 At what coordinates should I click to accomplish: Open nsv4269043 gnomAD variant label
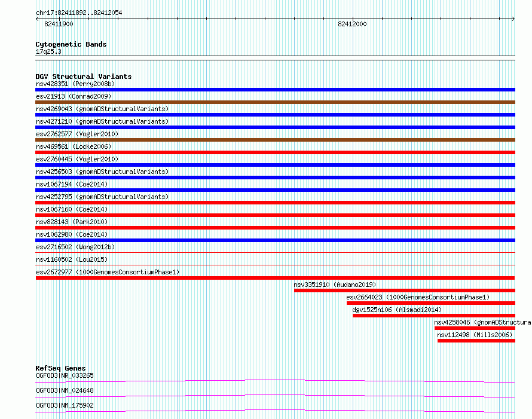pyautogui.click(x=102, y=109)
